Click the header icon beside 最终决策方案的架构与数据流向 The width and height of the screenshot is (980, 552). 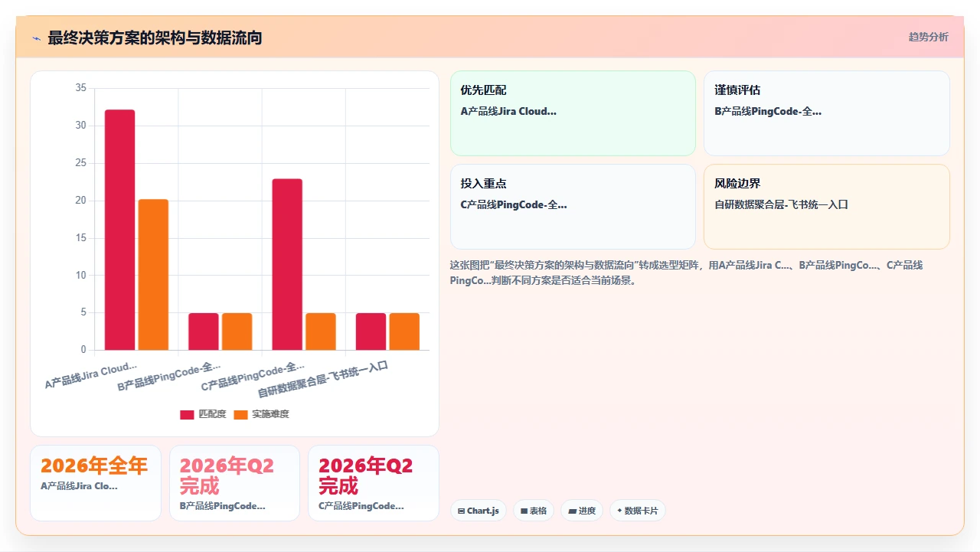[36, 38]
